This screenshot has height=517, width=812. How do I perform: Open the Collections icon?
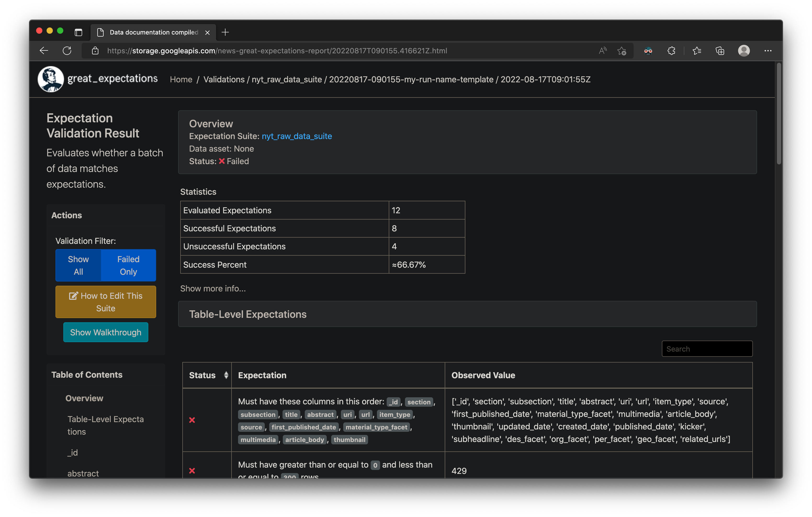(x=720, y=50)
